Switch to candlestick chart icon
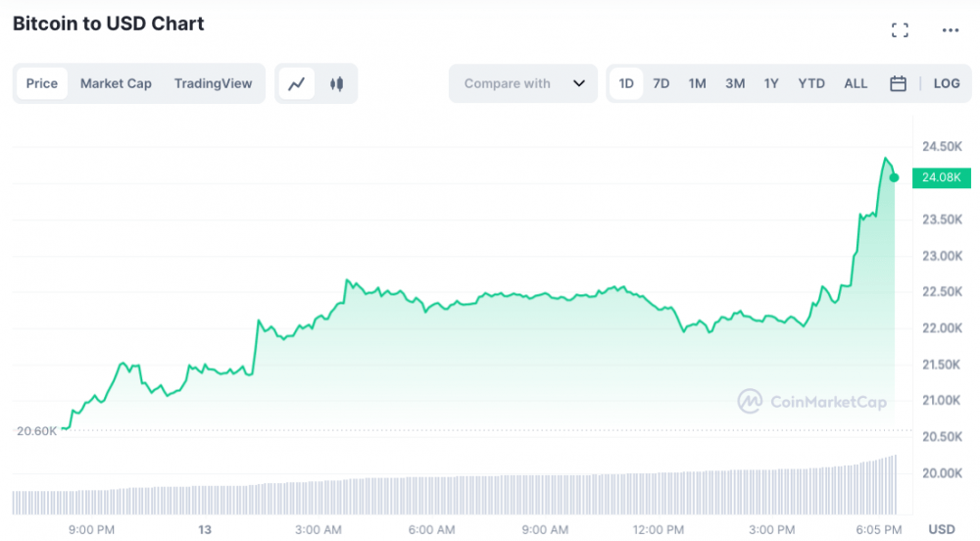 [337, 84]
